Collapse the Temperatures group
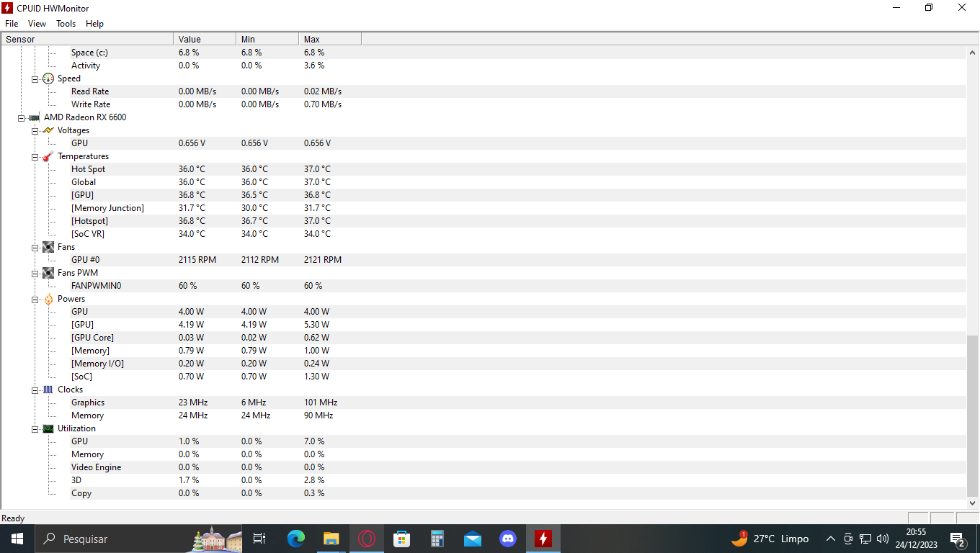Screen dimensions: 980x553 (35, 156)
